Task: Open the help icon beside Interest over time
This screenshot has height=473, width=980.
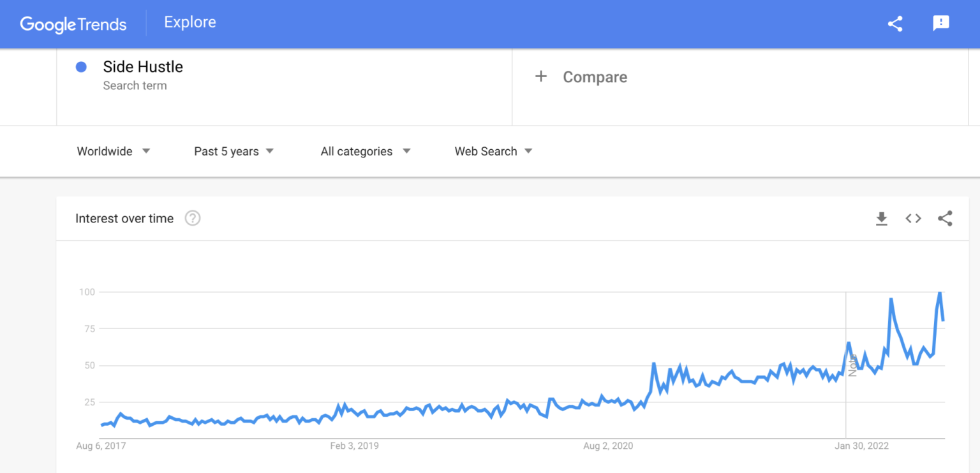Action: click(x=193, y=219)
